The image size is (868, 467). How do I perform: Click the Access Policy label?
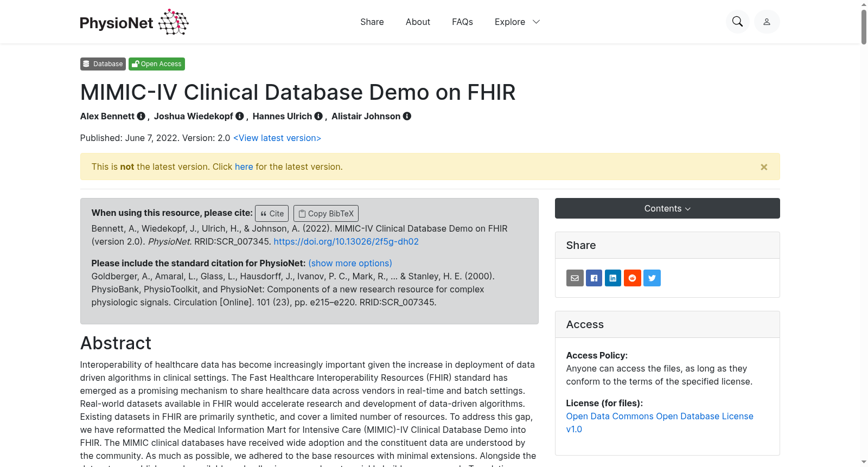597,355
